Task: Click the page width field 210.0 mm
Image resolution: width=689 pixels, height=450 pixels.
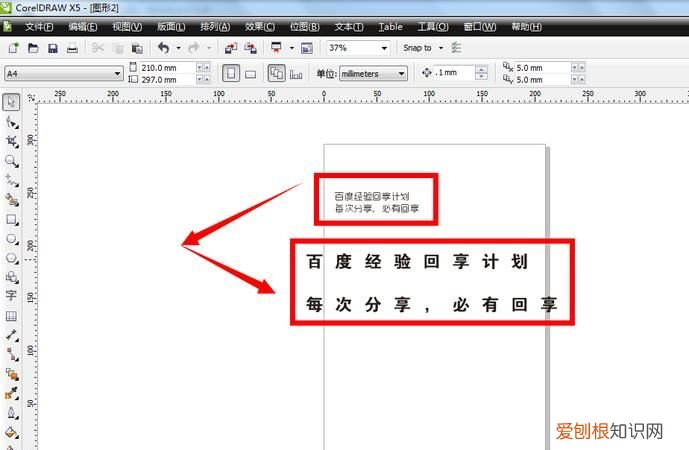Action: click(167, 68)
